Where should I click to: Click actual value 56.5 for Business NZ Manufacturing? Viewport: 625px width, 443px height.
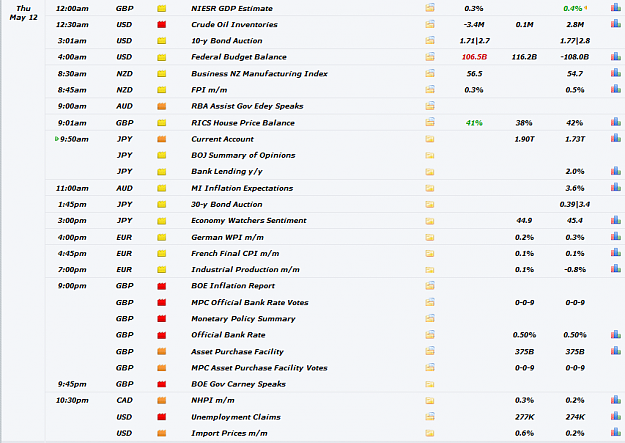(x=474, y=74)
